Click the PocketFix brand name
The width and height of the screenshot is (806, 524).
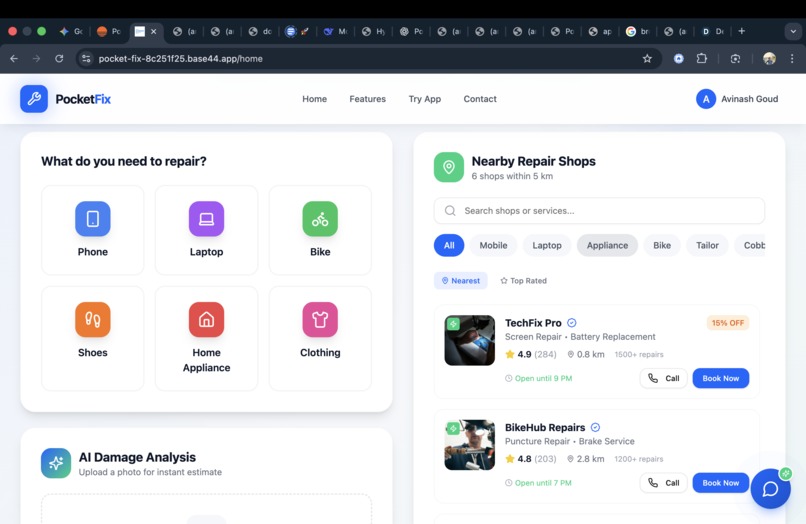click(x=83, y=99)
